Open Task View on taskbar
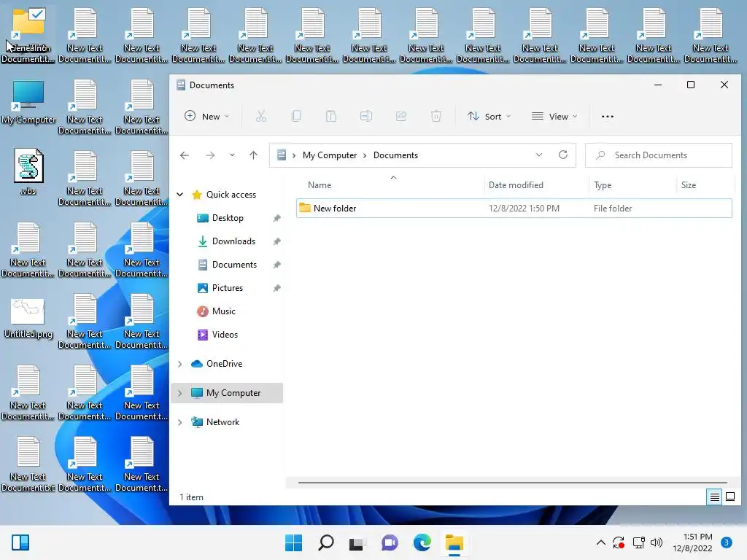The width and height of the screenshot is (747, 560). coord(357,542)
